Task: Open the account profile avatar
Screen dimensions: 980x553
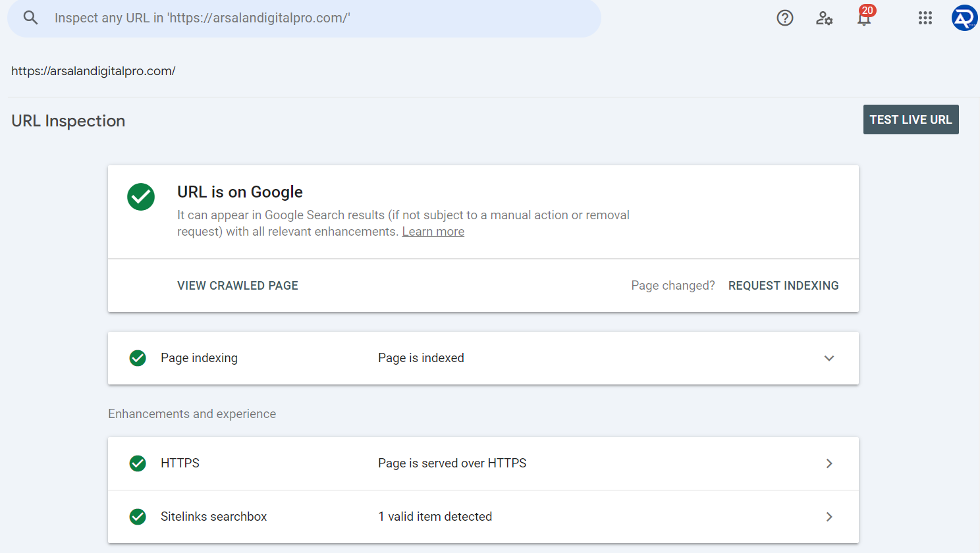Action: (x=964, y=18)
